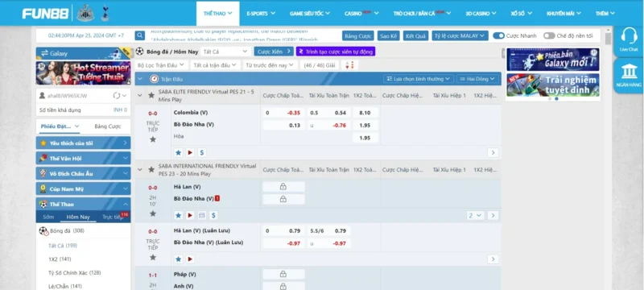Toggle Cược Nhanh switch off
The height and width of the screenshot is (290, 644).
click(498, 35)
